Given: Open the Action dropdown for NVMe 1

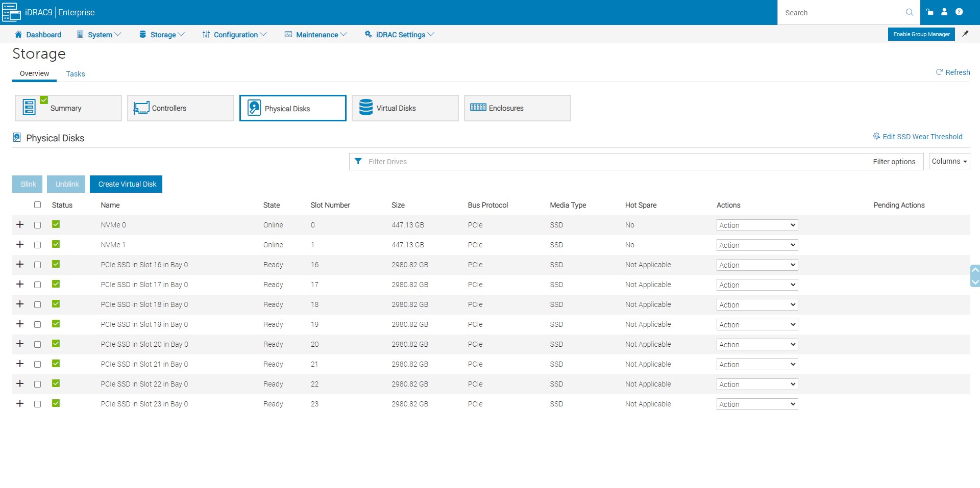Looking at the screenshot, I should tap(757, 245).
